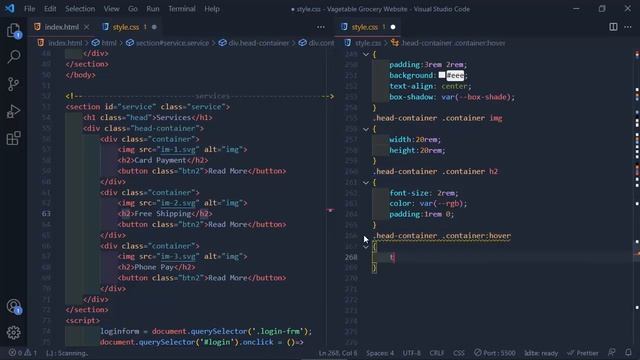Click the UTF-8 encoding indicator
Image resolution: width=640 pixels, height=360 pixels.
coord(411,353)
